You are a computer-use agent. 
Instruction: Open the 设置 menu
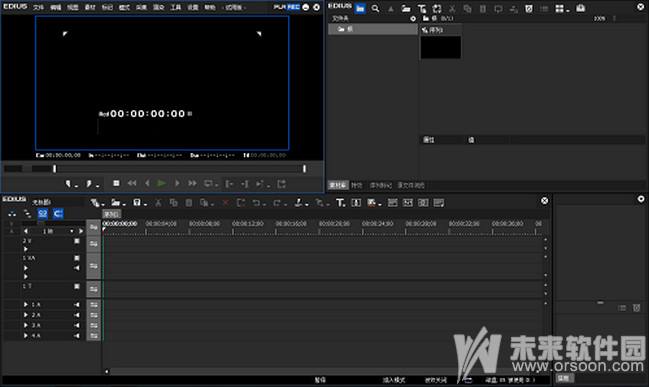(x=193, y=7)
